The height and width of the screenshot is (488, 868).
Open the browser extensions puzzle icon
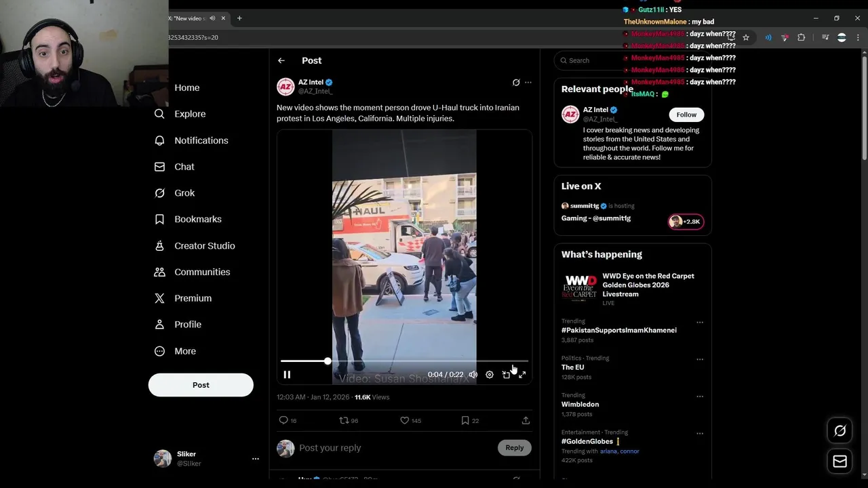[801, 37]
